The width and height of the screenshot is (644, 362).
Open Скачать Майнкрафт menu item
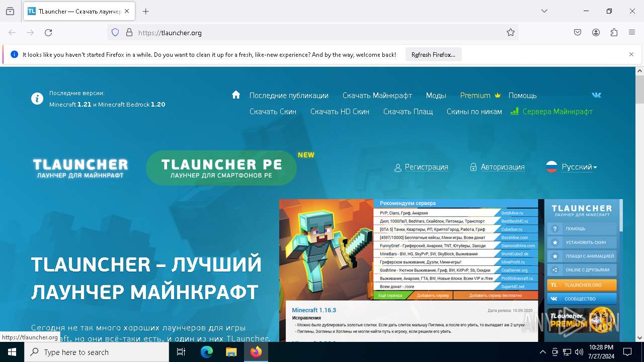(x=377, y=96)
